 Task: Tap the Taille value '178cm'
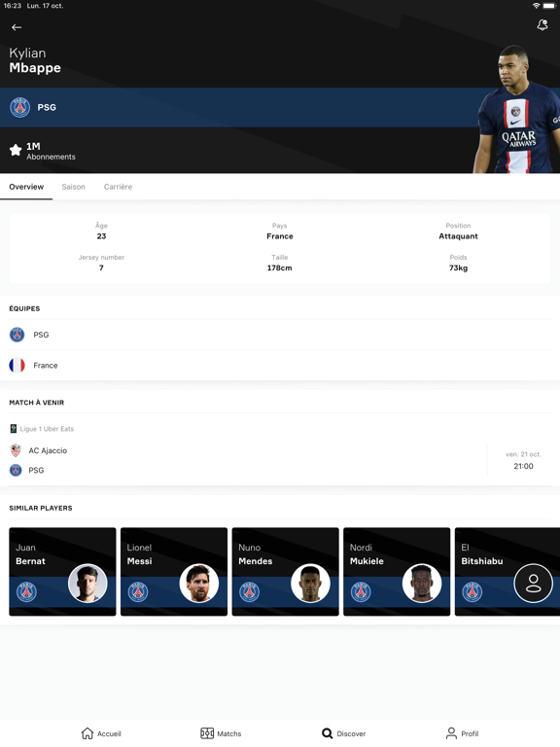pos(280,268)
